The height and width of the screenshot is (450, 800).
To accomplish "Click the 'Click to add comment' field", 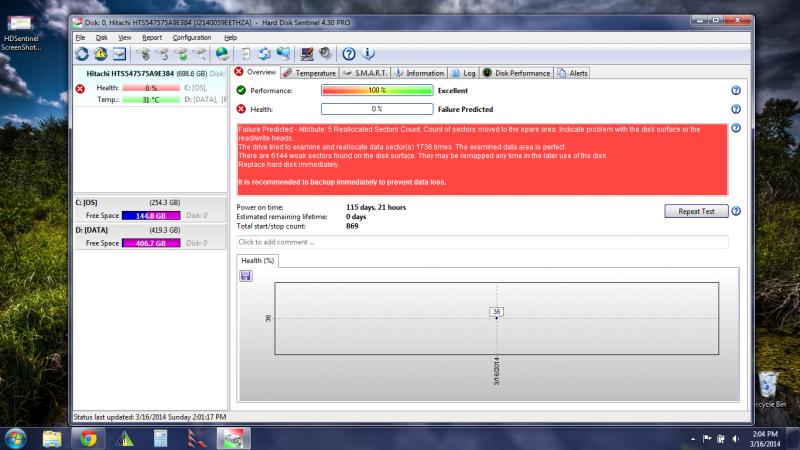I will (x=482, y=242).
